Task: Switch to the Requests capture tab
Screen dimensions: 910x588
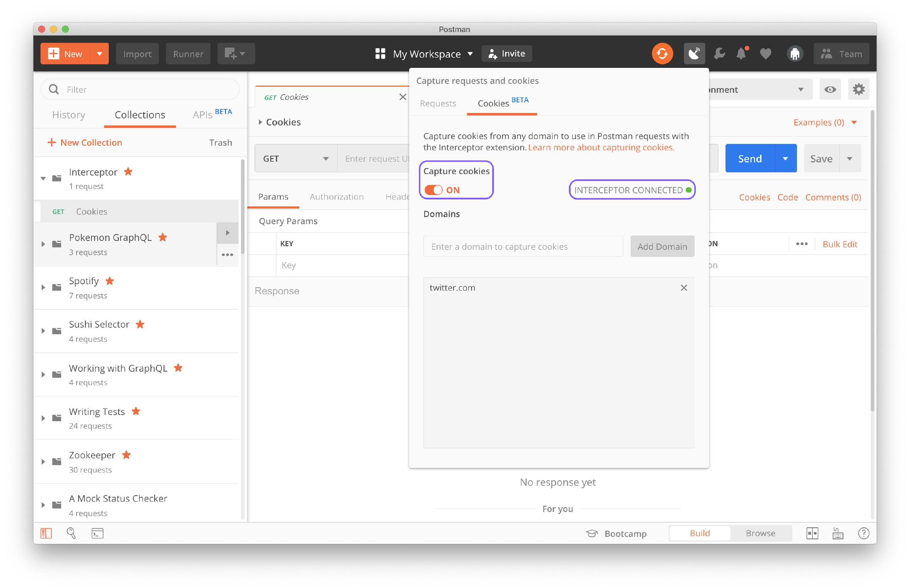Action: pyautogui.click(x=438, y=103)
